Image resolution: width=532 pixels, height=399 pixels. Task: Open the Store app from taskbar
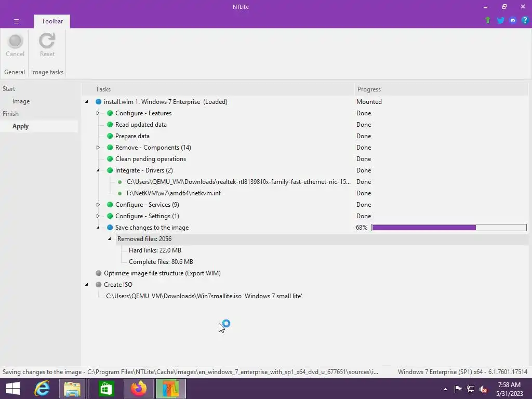(106, 389)
